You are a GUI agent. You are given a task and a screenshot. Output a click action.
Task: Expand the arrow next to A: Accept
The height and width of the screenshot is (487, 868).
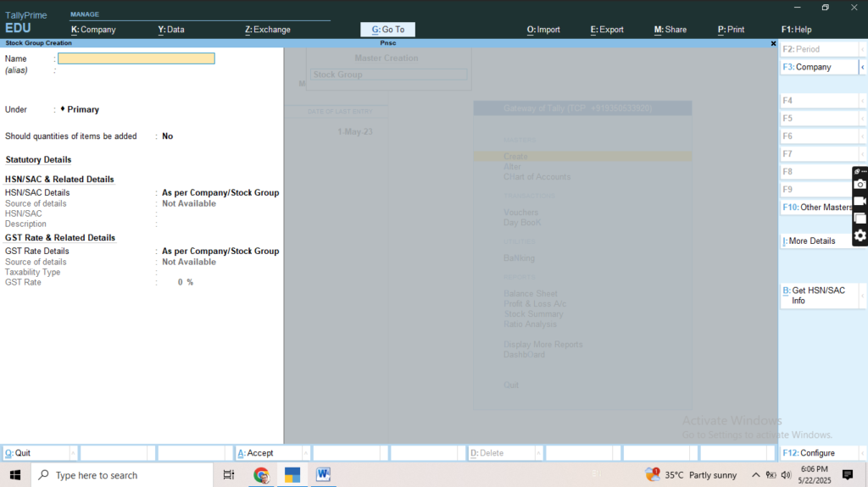coord(305,452)
